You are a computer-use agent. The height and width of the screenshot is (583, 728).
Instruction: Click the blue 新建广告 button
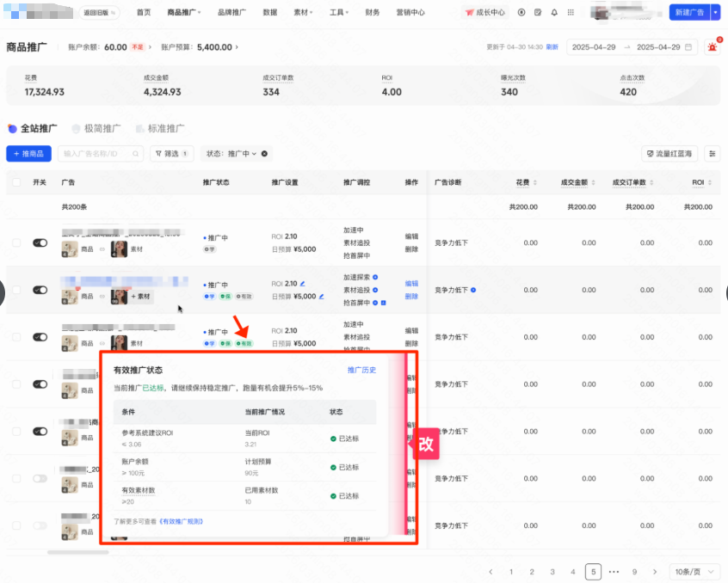click(689, 13)
